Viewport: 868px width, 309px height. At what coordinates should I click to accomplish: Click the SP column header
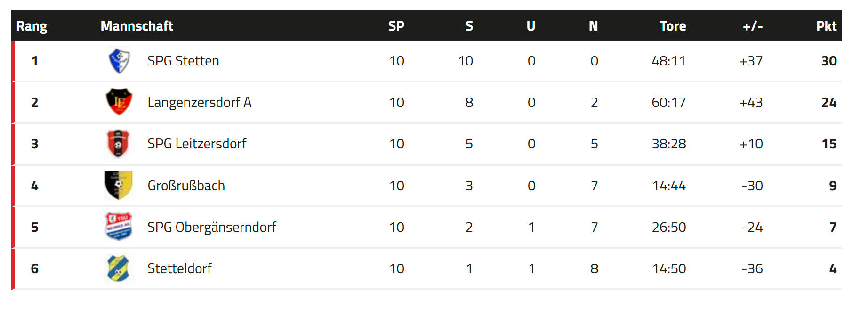[396, 26]
